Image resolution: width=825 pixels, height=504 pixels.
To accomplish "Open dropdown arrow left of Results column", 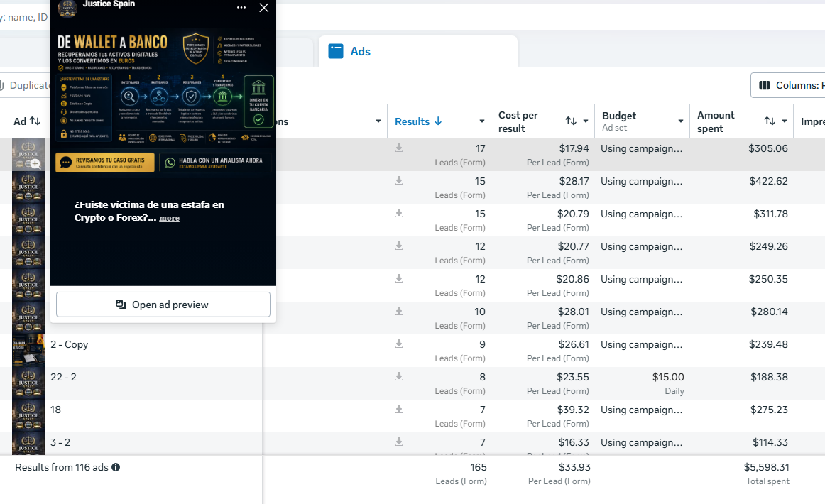I will (x=378, y=121).
